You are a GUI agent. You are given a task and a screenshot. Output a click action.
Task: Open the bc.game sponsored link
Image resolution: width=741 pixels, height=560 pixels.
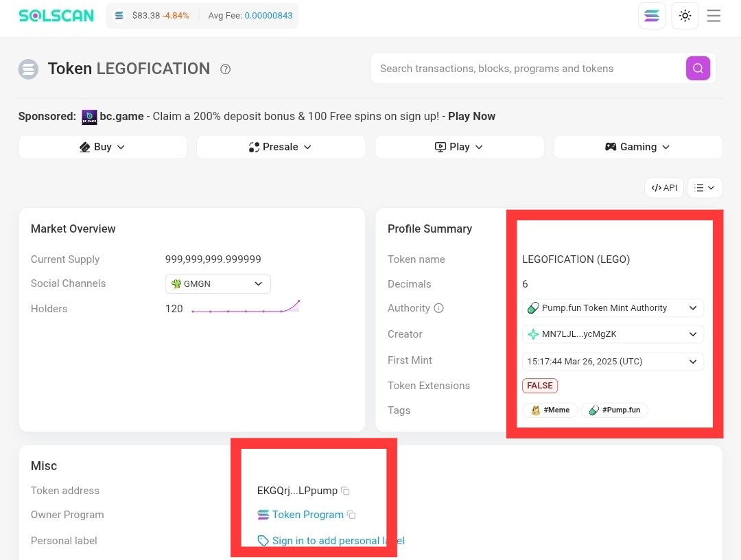(121, 116)
